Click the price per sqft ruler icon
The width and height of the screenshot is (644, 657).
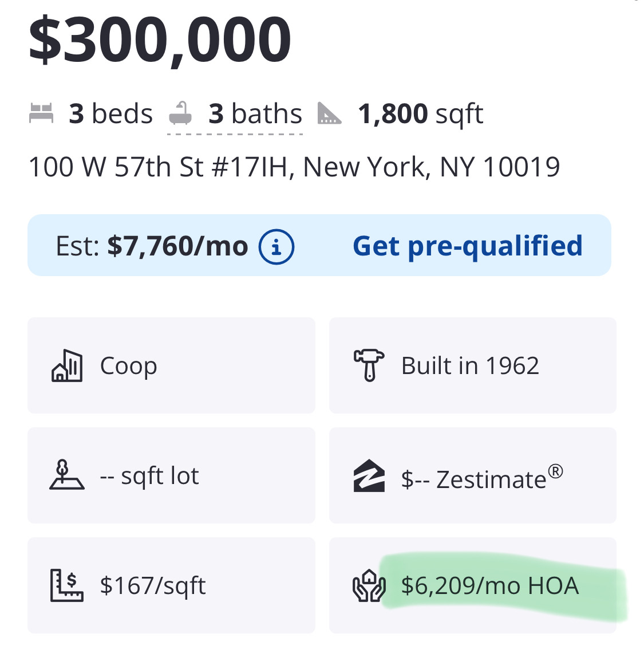pyautogui.click(x=66, y=585)
